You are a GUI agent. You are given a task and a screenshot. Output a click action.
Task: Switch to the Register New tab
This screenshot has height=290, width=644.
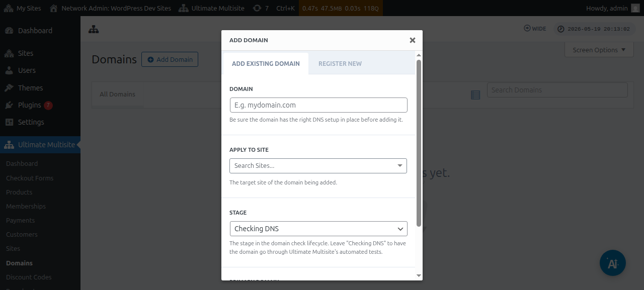(x=340, y=64)
